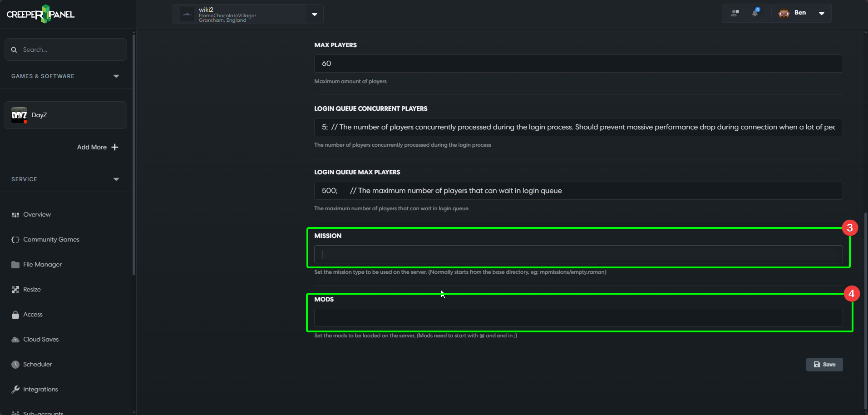
Task: Click the search magnifier icon
Action: pyautogui.click(x=14, y=49)
